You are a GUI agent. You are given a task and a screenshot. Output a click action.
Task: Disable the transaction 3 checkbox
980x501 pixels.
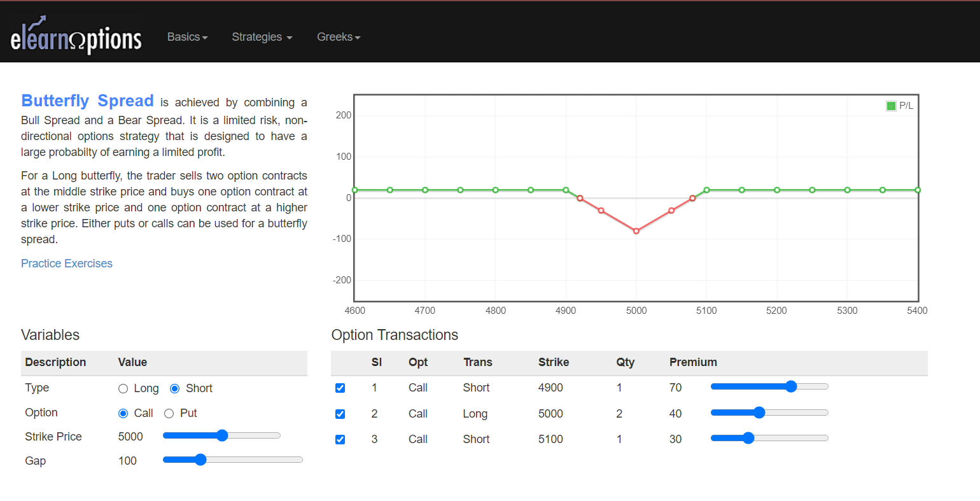[340, 440]
